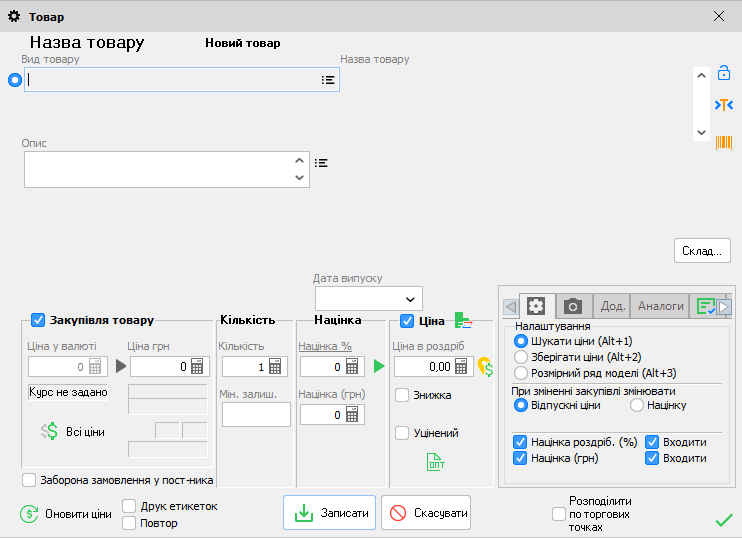
Task: Tick the Друк етикеток checkbox
Action: [x=129, y=506]
